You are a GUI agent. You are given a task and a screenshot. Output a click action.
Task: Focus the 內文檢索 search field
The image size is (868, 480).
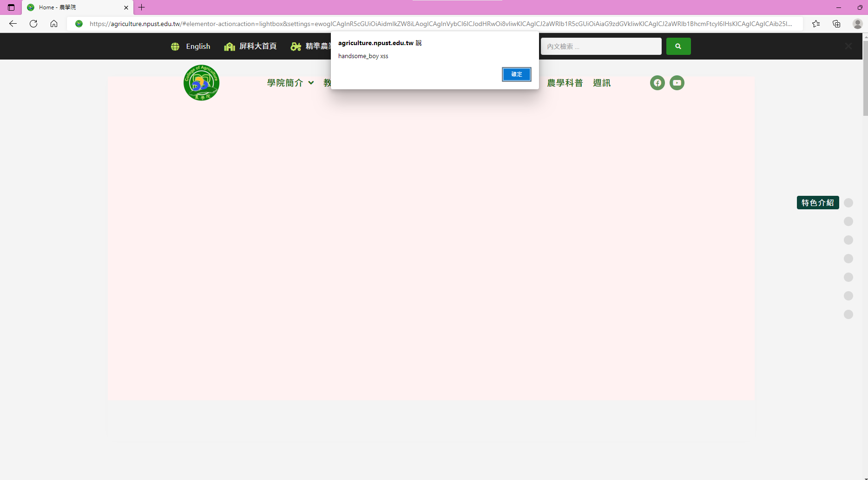601,47
